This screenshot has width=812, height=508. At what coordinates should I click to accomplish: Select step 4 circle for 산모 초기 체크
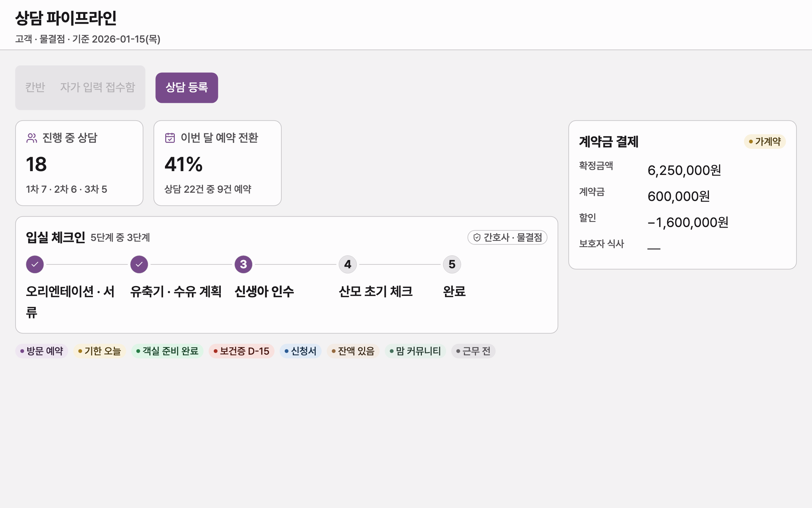[348, 264]
